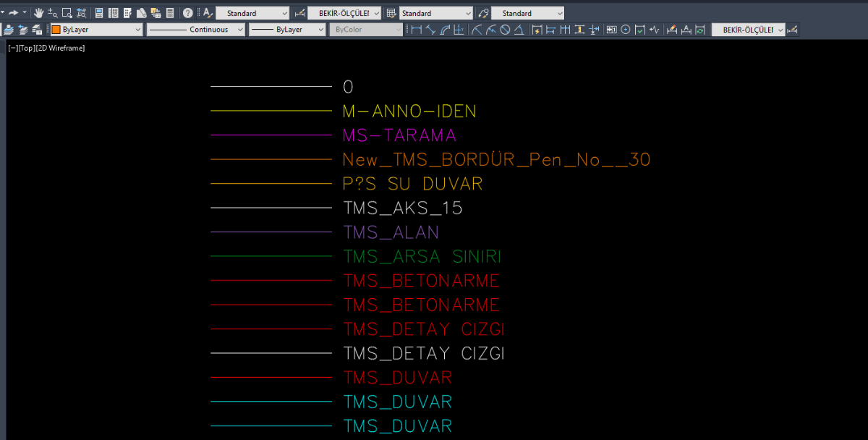Open the ByLayer lineweight dropdown
This screenshot has width=868, height=440.
click(287, 30)
